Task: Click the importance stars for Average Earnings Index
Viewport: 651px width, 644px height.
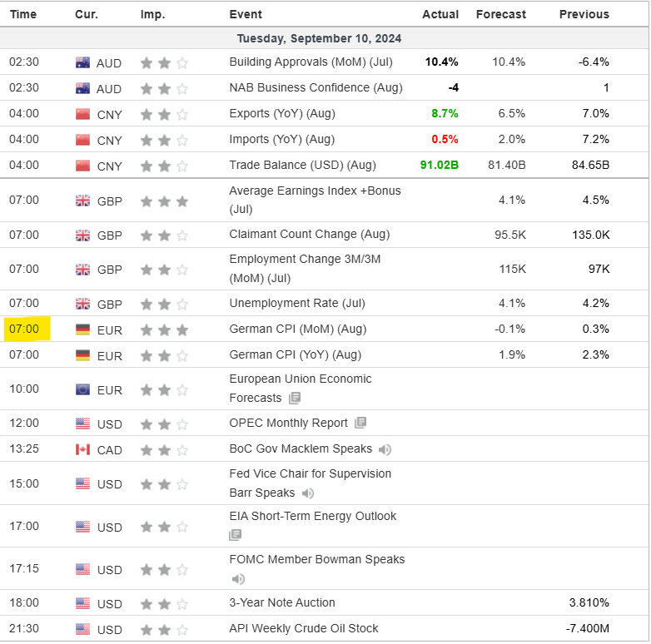Action: [x=164, y=201]
